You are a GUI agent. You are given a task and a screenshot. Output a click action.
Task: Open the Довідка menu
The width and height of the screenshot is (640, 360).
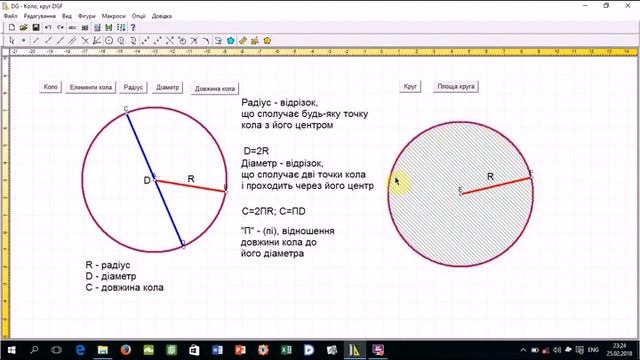click(x=162, y=16)
